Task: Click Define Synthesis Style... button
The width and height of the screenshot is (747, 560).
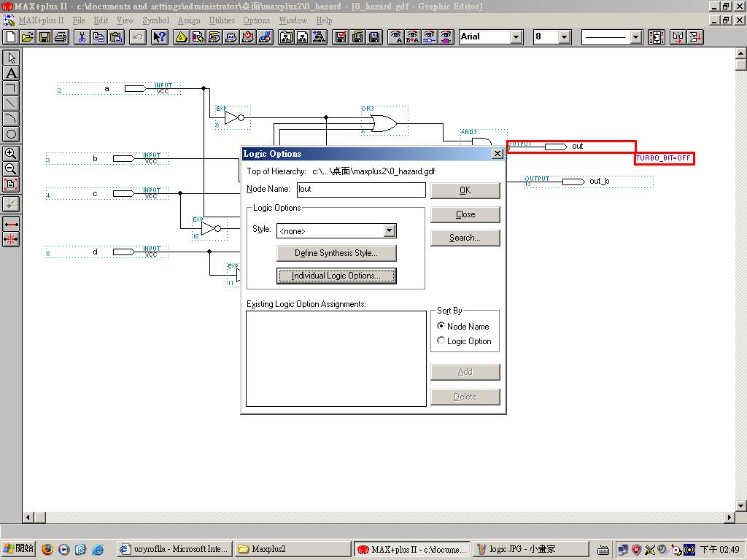Action: (336, 253)
